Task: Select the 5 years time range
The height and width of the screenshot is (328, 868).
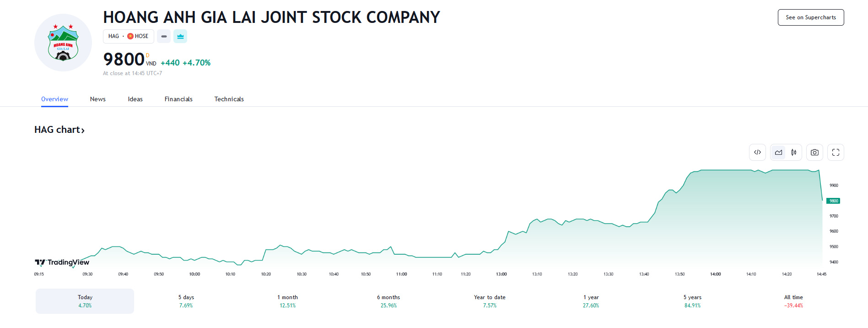Action: pyautogui.click(x=692, y=301)
